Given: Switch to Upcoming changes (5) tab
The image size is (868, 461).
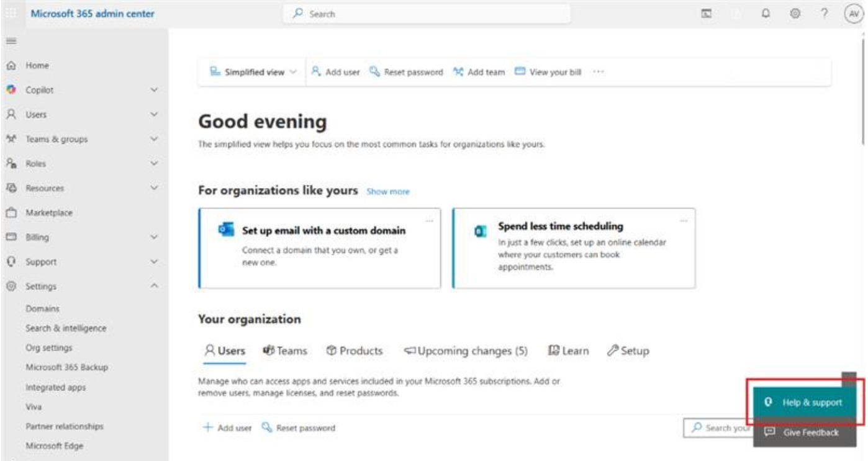Looking at the screenshot, I should click(x=465, y=351).
